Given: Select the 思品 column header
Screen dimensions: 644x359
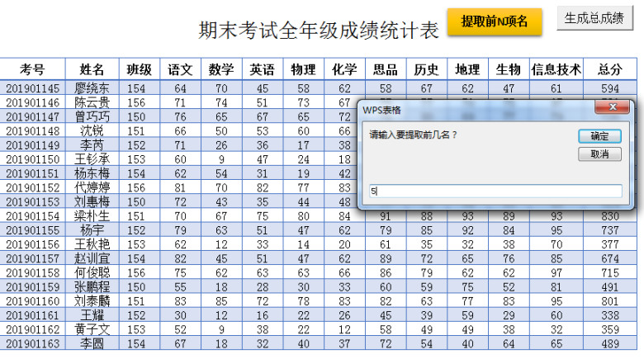Looking at the screenshot, I should click(386, 69).
